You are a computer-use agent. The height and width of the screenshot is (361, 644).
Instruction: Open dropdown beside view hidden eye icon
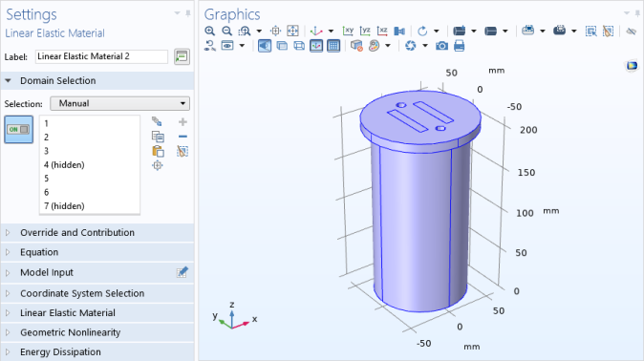click(x=242, y=46)
